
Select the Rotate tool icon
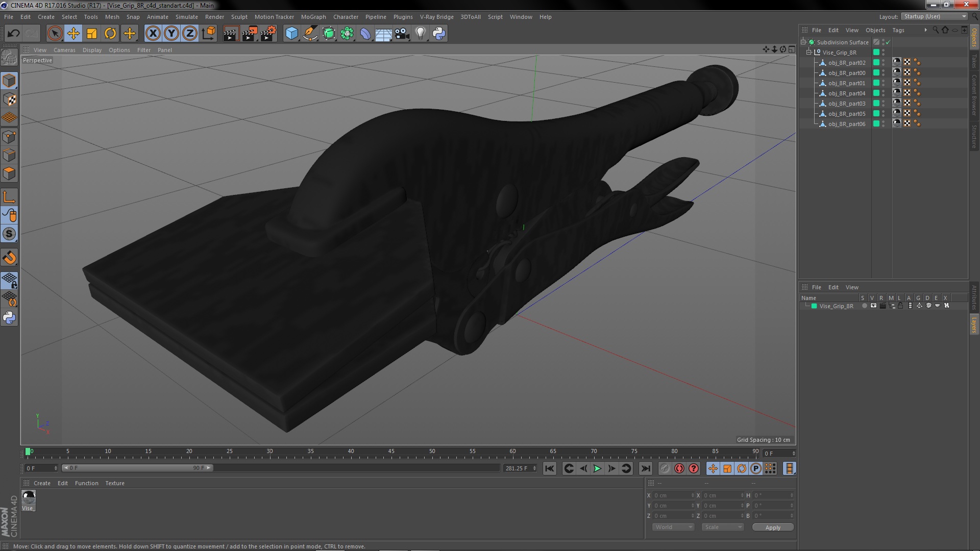(x=110, y=34)
